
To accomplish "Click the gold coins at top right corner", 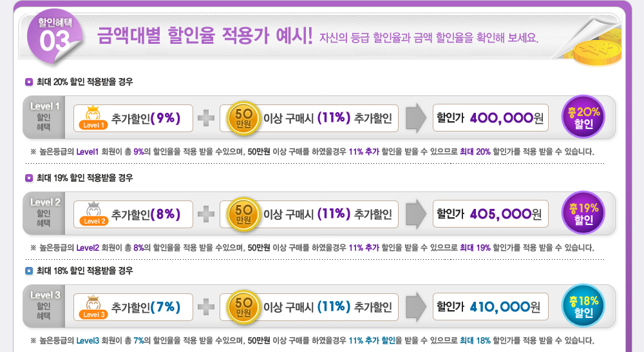I will [x=598, y=46].
